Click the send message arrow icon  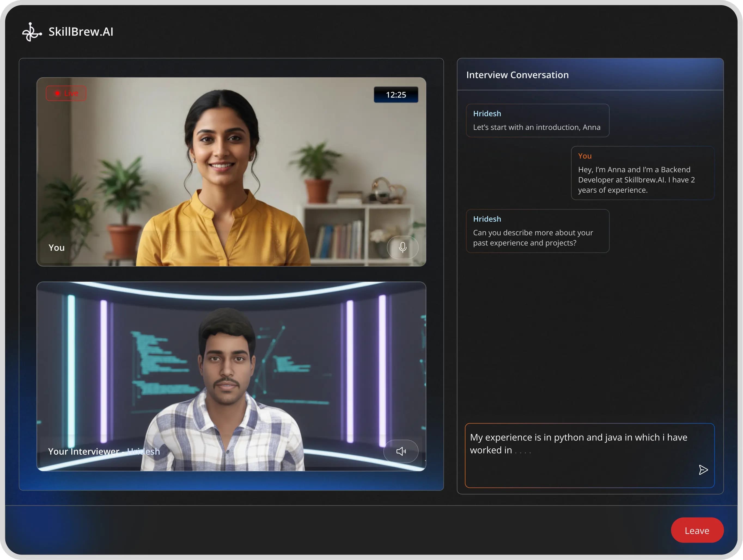[703, 469]
